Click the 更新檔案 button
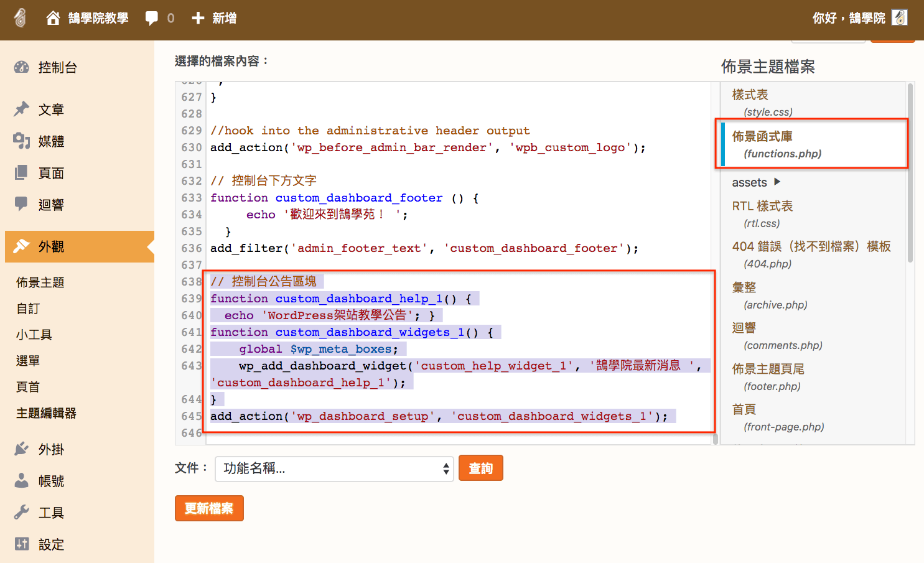 pos(209,508)
